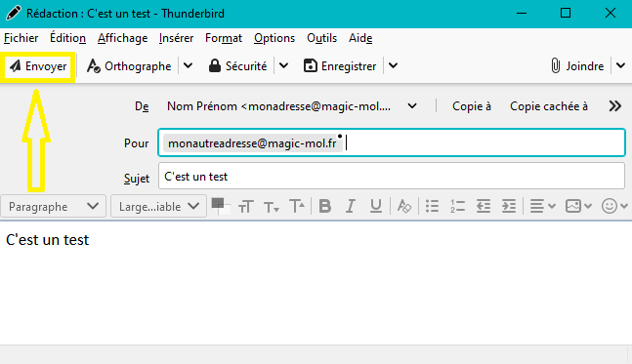Click in the message body text
This screenshot has height=364, width=632.
[x=47, y=240]
